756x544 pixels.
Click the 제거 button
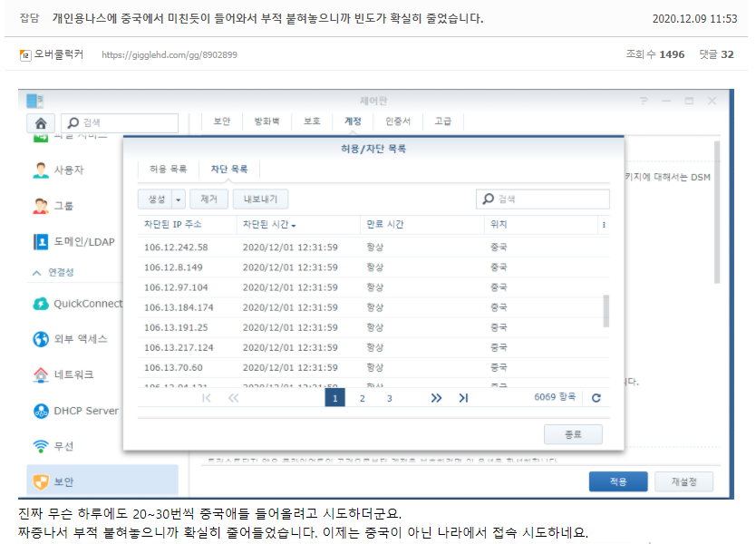click(208, 199)
